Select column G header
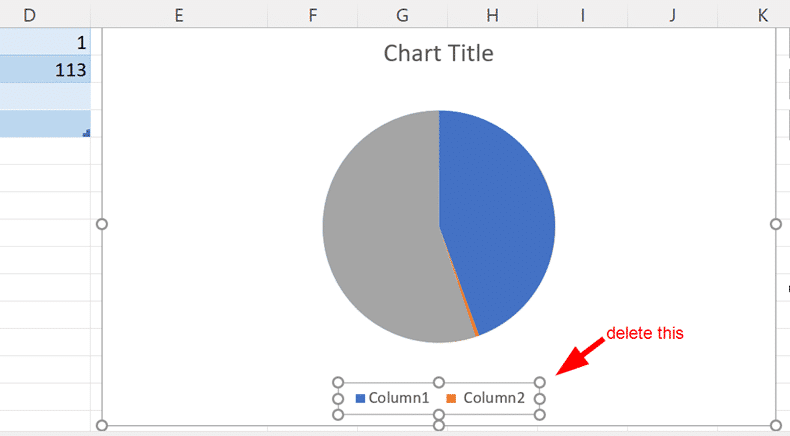The width and height of the screenshot is (790, 436). pyautogui.click(x=402, y=15)
